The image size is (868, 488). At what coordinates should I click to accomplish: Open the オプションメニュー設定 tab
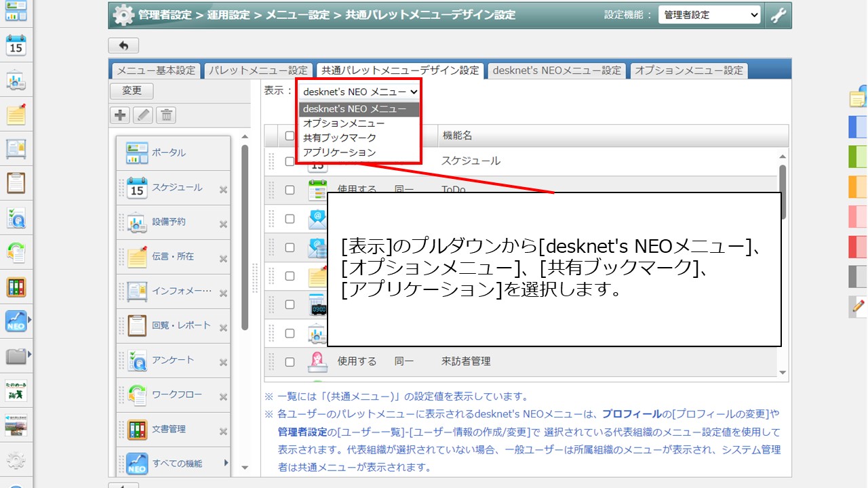[x=688, y=70]
